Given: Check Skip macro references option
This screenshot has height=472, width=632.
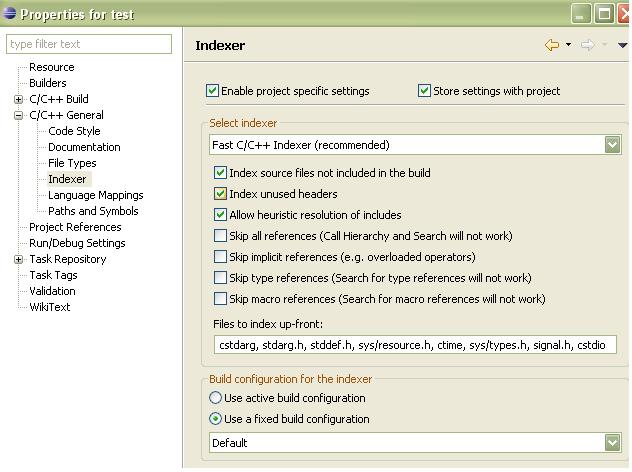Looking at the screenshot, I should (220, 299).
